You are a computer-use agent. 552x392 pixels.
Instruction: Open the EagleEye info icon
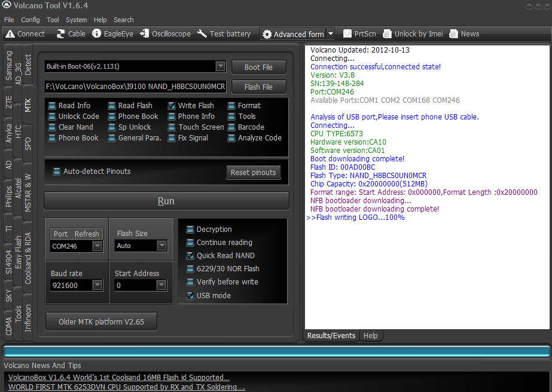pyautogui.click(x=96, y=33)
